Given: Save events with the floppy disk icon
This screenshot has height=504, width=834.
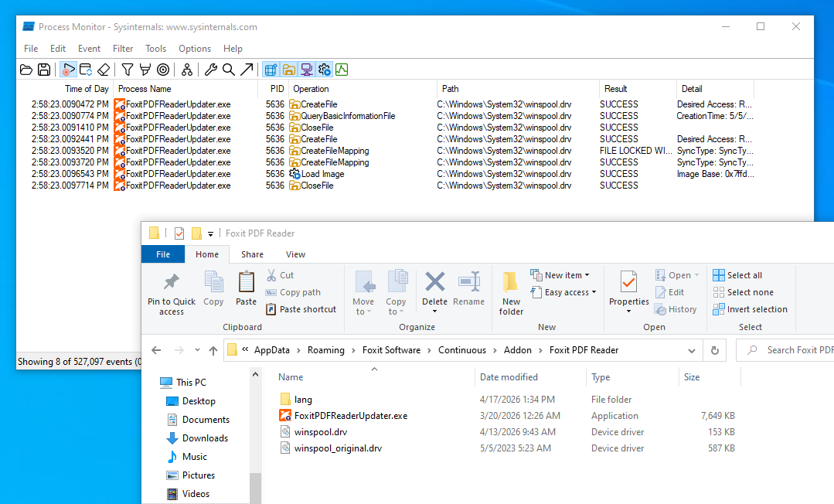Looking at the screenshot, I should click(x=44, y=70).
